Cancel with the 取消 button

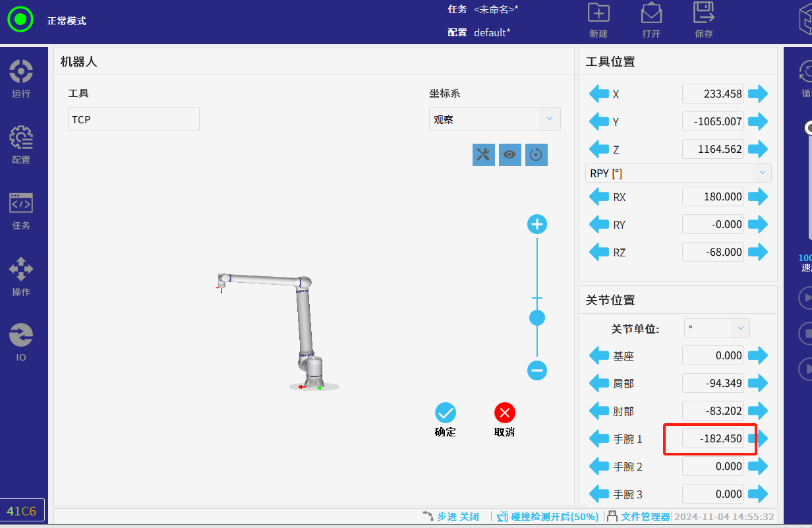pyautogui.click(x=505, y=420)
